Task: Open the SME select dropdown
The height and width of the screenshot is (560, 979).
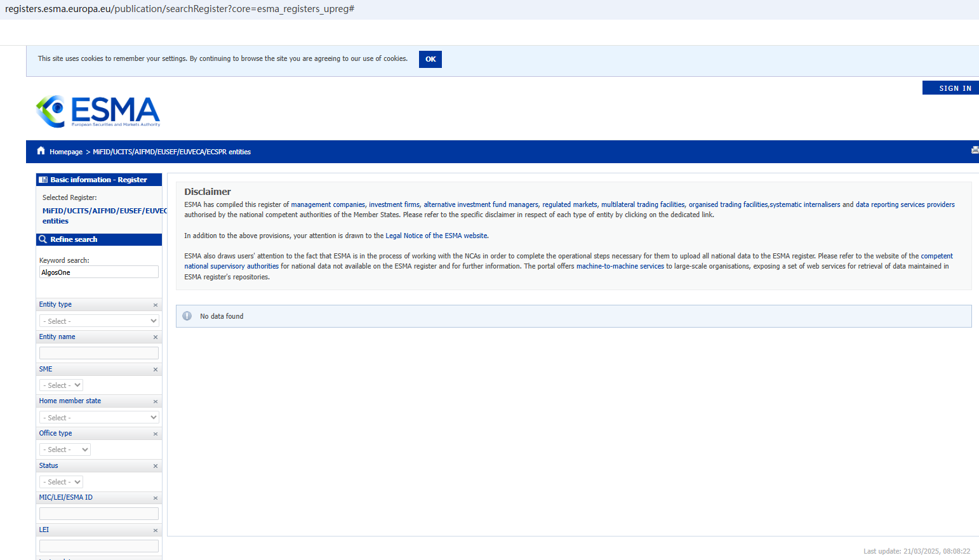Action: click(61, 385)
